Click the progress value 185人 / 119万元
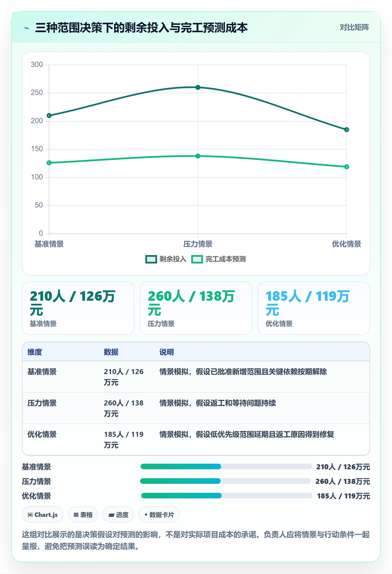The height and width of the screenshot is (574, 392). coord(343,496)
